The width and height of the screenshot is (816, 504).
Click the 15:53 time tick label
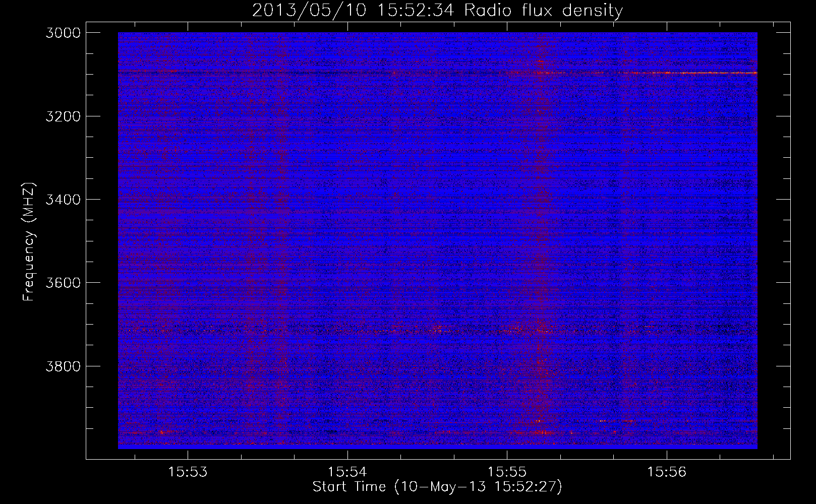click(188, 472)
